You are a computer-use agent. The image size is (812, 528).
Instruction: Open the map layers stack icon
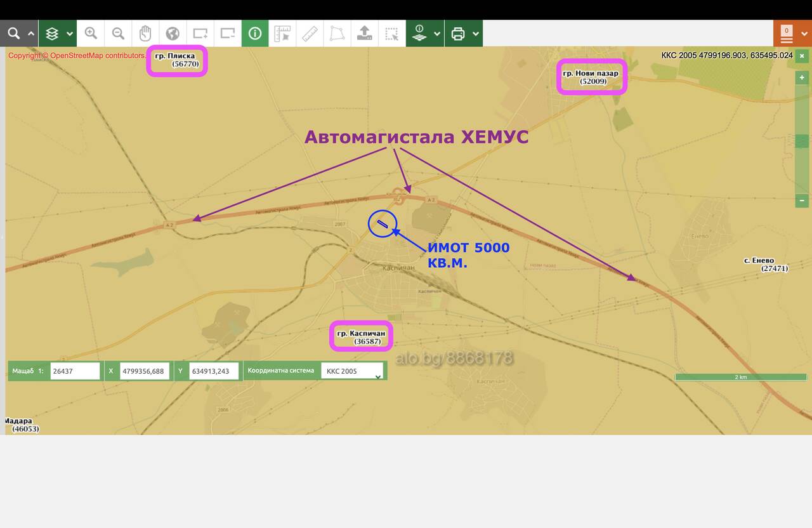click(x=52, y=33)
